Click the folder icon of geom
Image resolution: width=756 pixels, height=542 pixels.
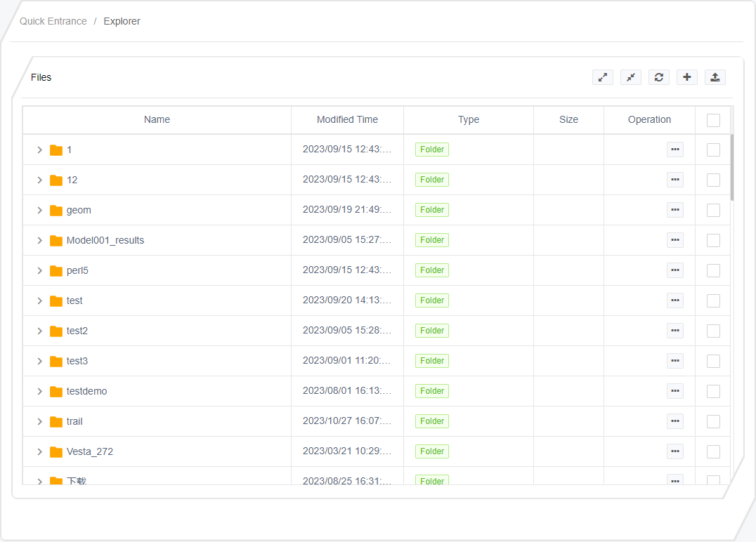pos(56,210)
